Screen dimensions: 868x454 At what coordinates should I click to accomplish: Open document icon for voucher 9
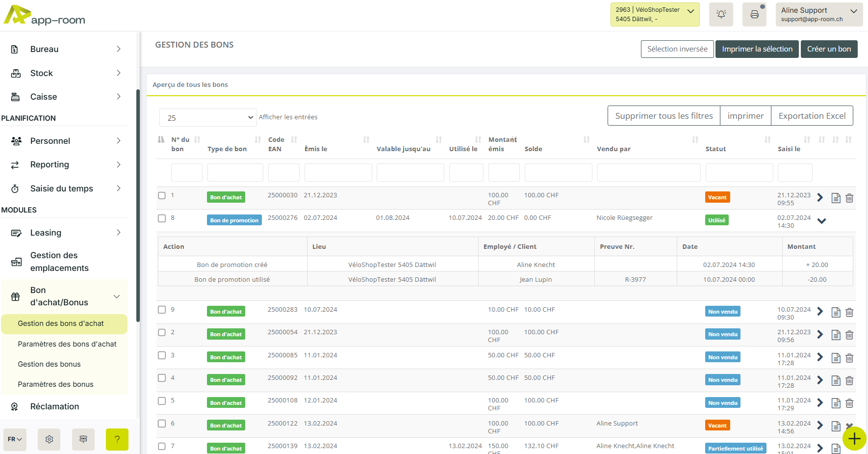(x=836, y=312)
